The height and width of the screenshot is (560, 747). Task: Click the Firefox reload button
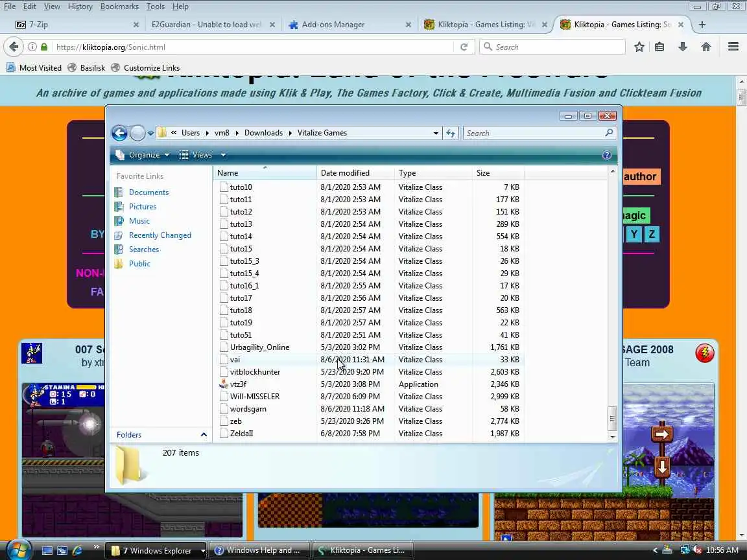point(464,47)
